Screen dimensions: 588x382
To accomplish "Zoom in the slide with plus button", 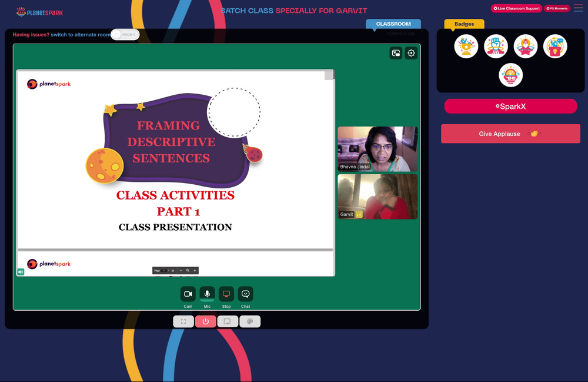I will click(195, 271).
